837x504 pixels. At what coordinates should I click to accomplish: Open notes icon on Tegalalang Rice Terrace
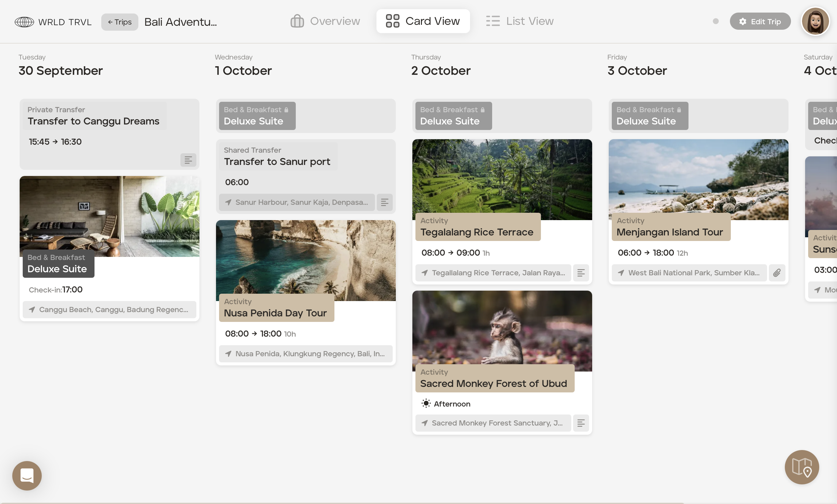pos(581,273)
